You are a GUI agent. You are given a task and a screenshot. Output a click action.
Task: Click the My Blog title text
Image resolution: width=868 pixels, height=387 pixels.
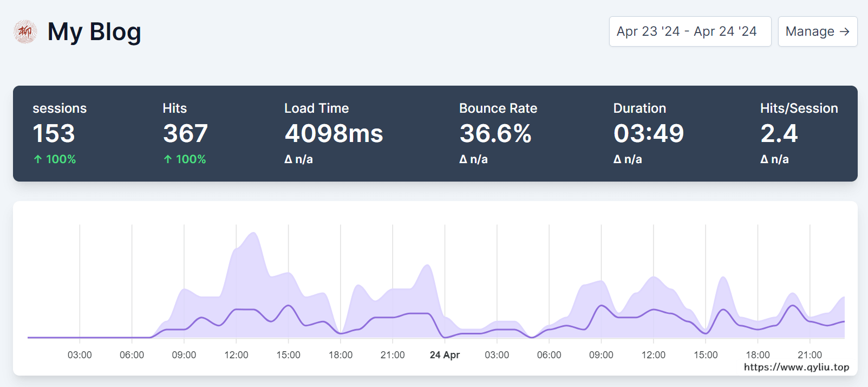click(x=94, y=32)
